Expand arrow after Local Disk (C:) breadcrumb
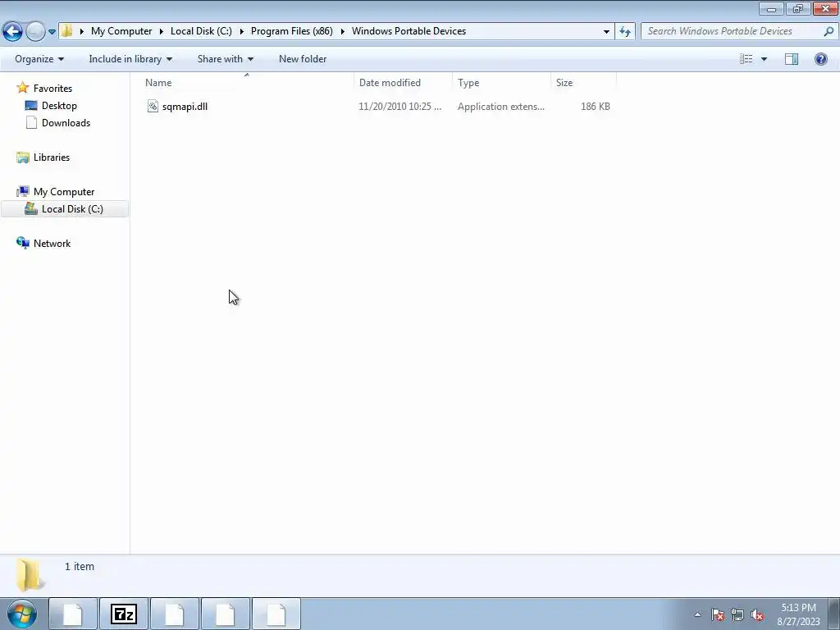Viewport: 840px width, 630px height. click(242, 31)
